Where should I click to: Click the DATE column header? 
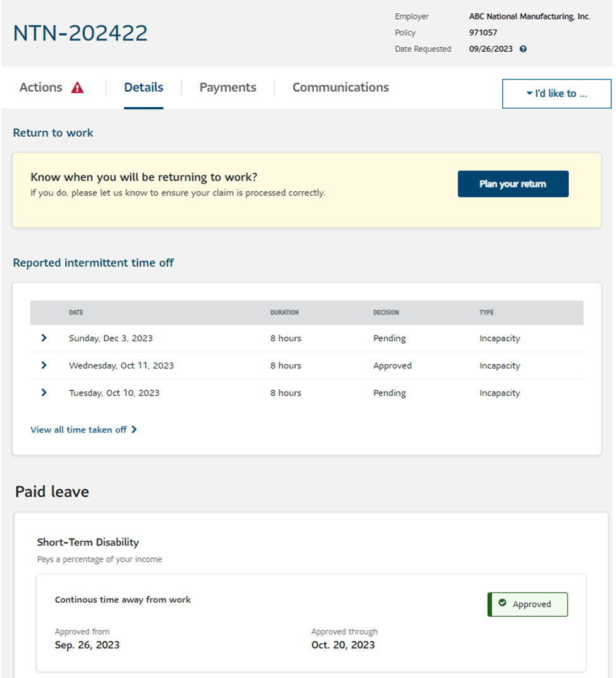pyautogui.click(x=76, y=313)
